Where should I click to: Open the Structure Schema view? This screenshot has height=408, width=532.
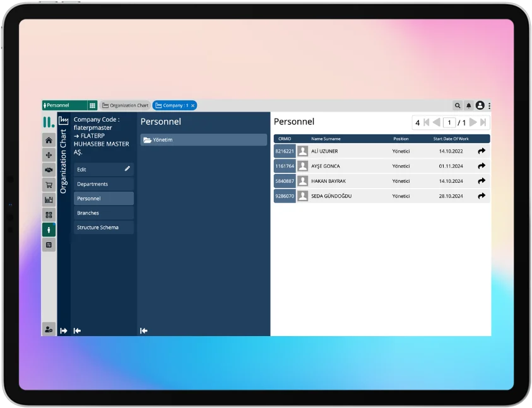103,227
